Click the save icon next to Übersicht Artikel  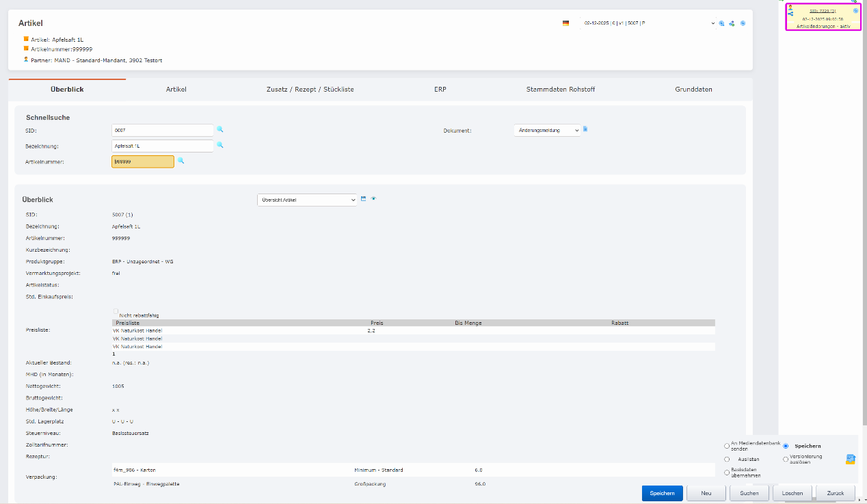(x=364, y=198)
